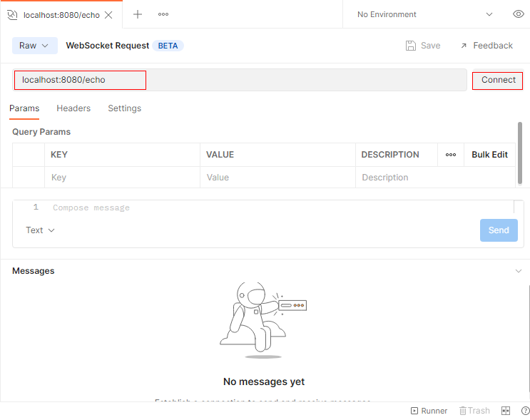Click the params panel vertical scrollbar
Viewport: 530px width, 420px height.
(520, 153)
